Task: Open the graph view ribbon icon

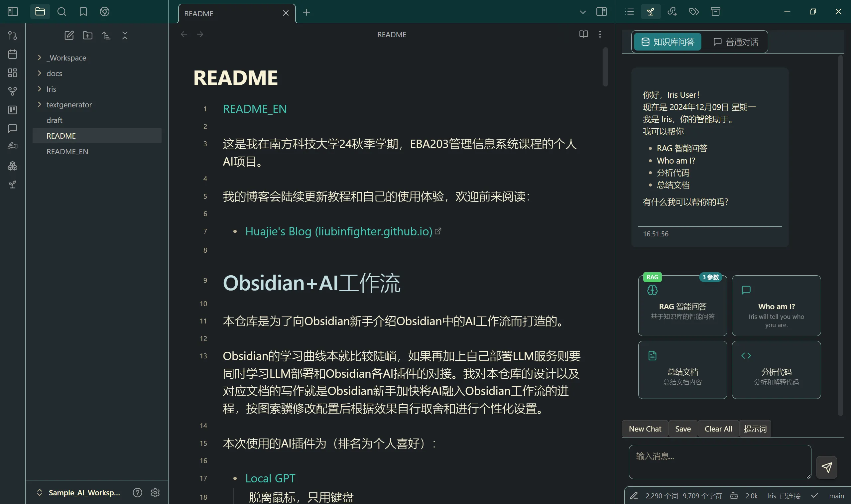Action: pos(13,91)
